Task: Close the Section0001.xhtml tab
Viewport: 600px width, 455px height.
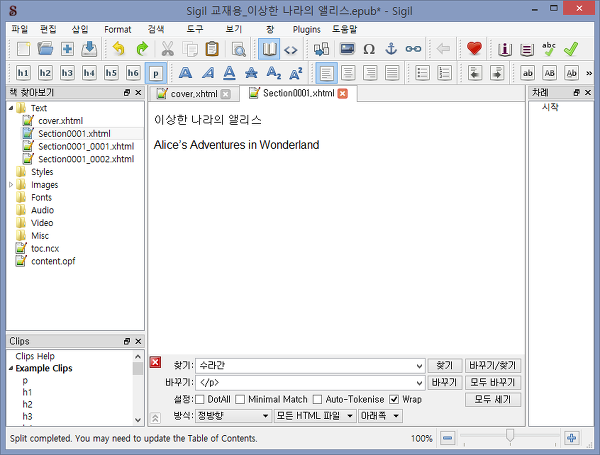Action: point(343,93)
